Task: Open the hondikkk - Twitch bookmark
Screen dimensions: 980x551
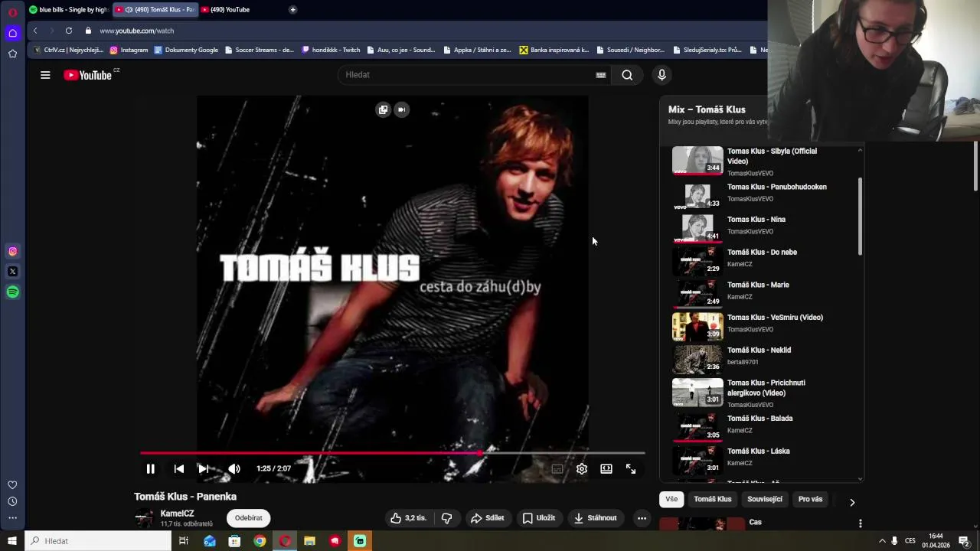Action: 331,50
